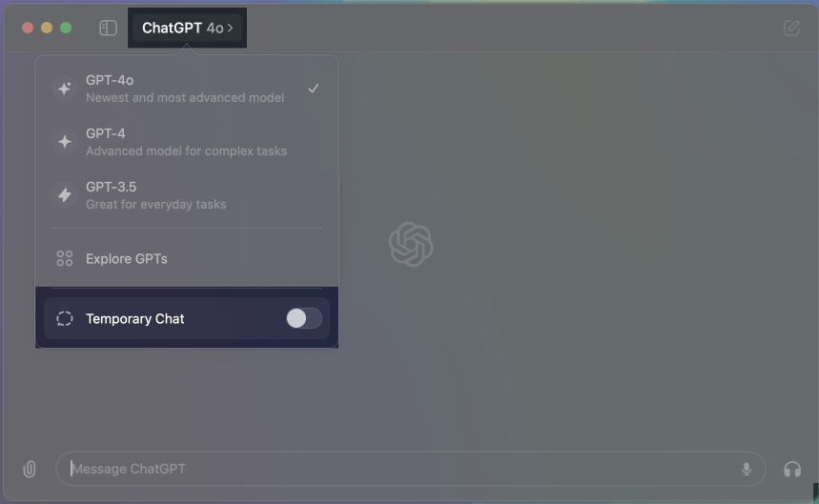This screenshot has height=504, width=819.
Task: Select the GPT-4 model option
Action: coord(187,142)
